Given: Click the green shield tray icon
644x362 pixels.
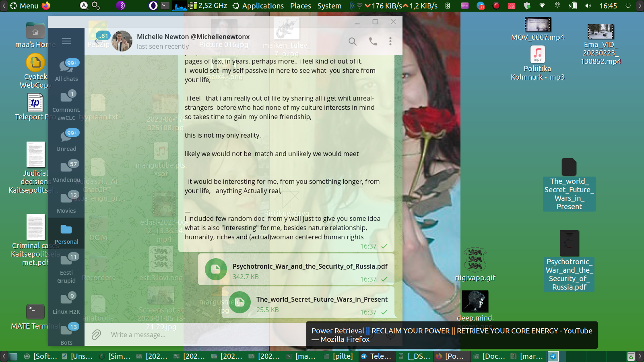Looking at the screenshot, I should click(527, 6).
